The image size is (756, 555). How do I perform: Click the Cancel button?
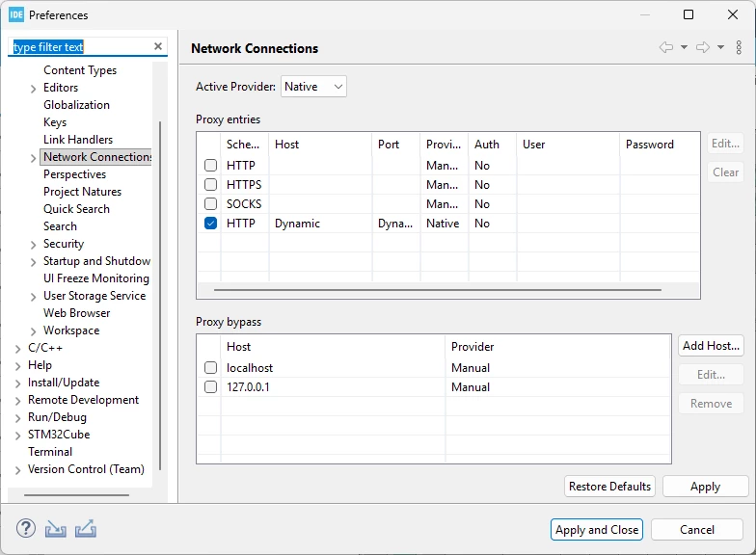(696, 530)
